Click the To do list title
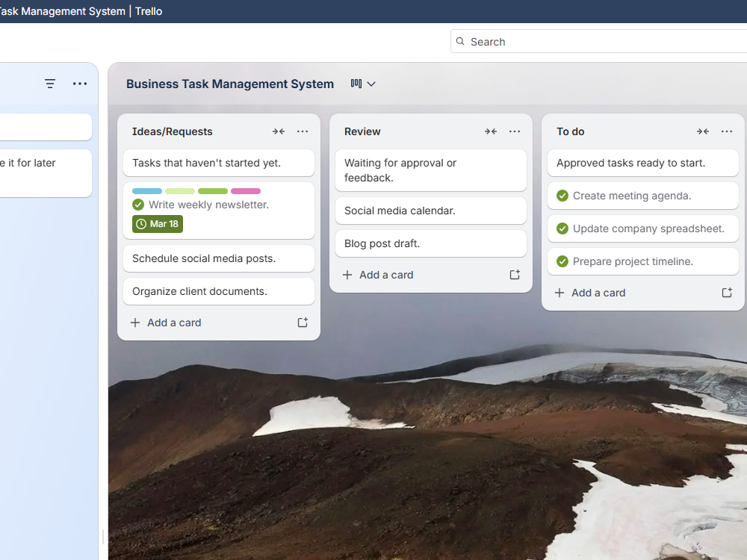747x560 pixels. pos(570,131)
